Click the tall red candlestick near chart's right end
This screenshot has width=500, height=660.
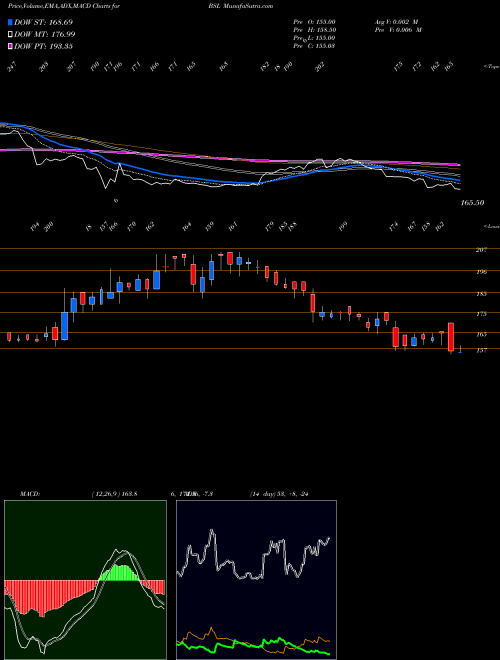pyautogui.click(x=451, y=337)
